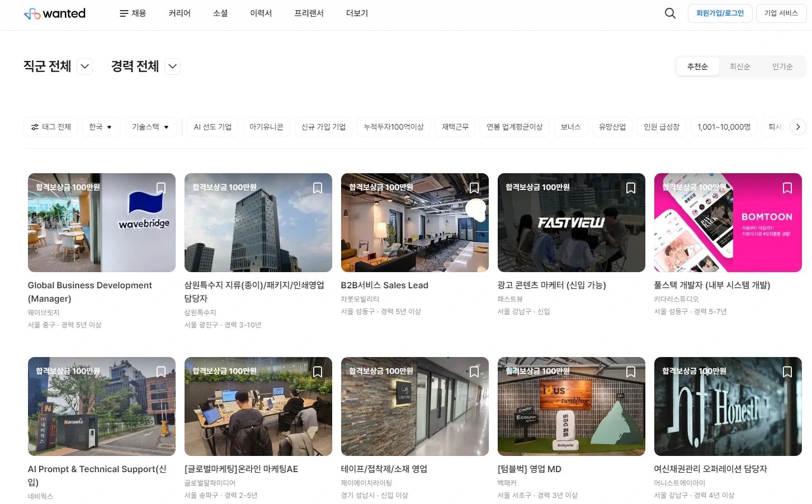
Task: Open [글로벌마케팅]온라인 마케팅AE title
Action: click(241, 469)
